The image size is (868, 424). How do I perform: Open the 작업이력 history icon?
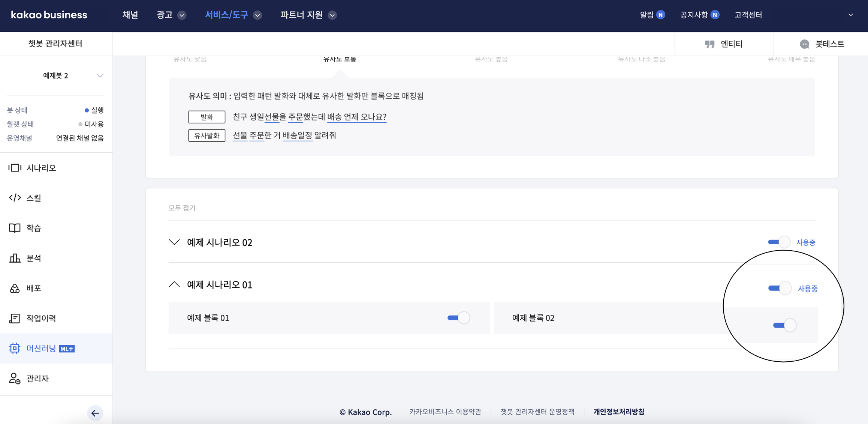pyautogui.click(x=15, y=318)
